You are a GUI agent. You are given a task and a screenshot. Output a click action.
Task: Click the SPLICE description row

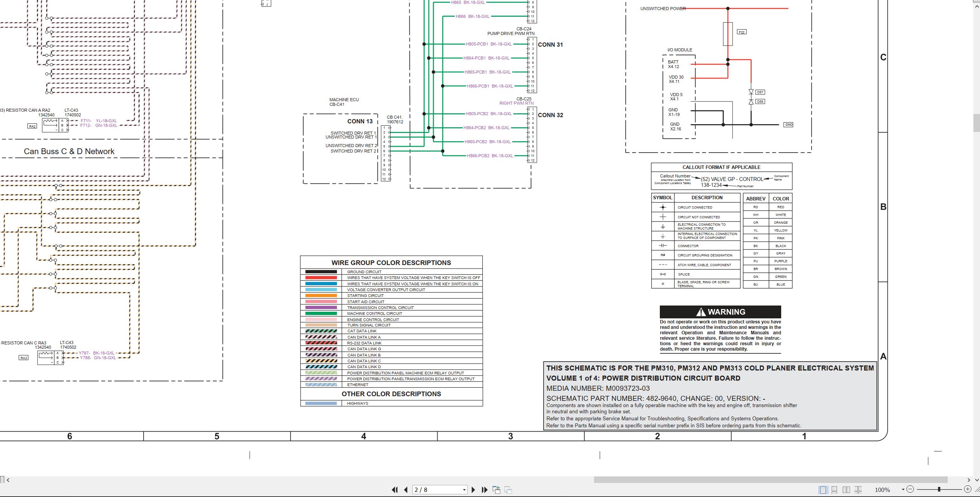click(696, 274)
